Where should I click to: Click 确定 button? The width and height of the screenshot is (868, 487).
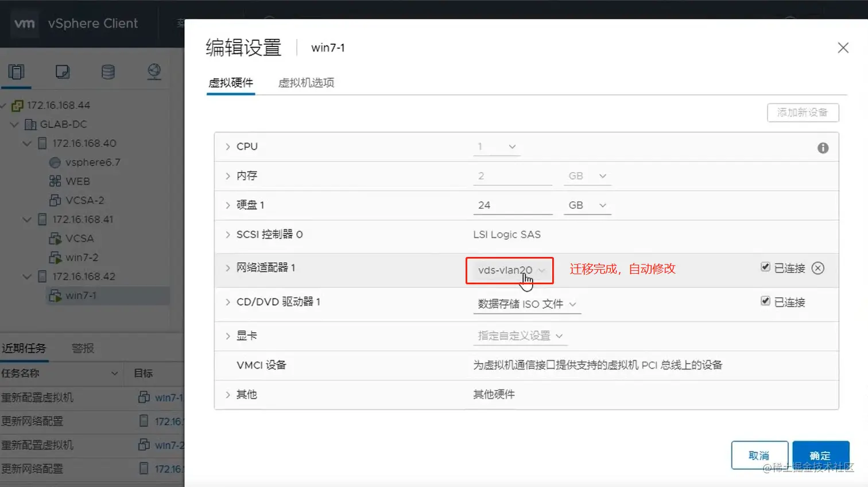pyautogui.click(x=820, y=455)
